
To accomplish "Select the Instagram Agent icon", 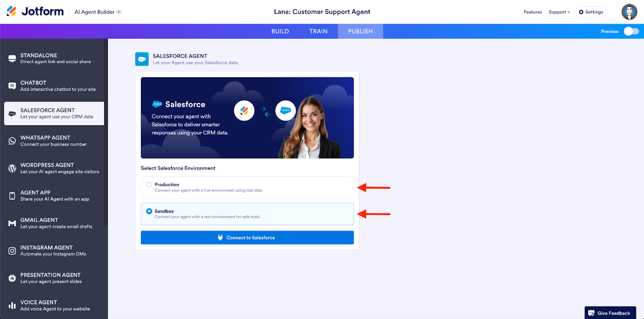I will coord(12,251).
